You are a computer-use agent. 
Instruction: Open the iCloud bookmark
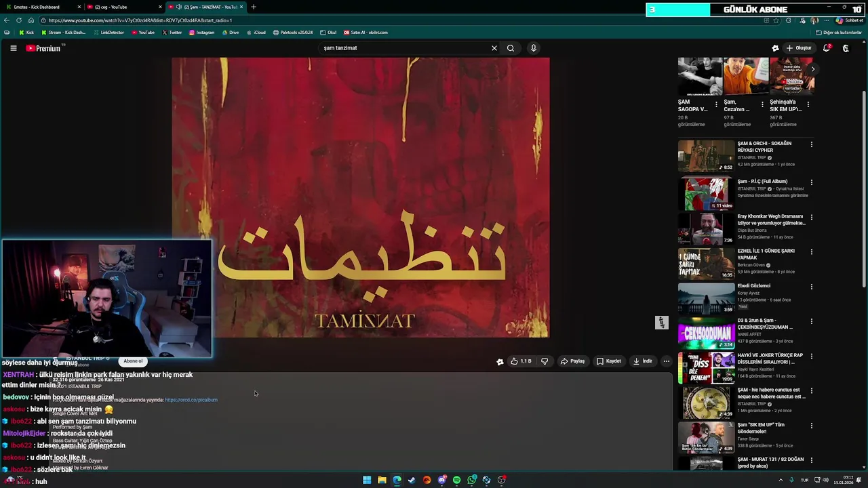(x=256, y=33)
